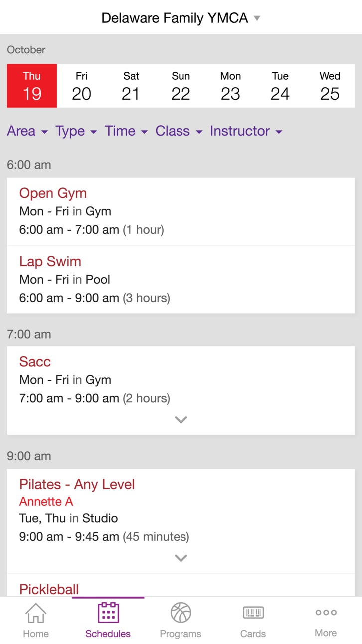The height and width of the screenshot is (644, 362).
Task: Tap the More three-dots icon
Action: tap(326, 613)
